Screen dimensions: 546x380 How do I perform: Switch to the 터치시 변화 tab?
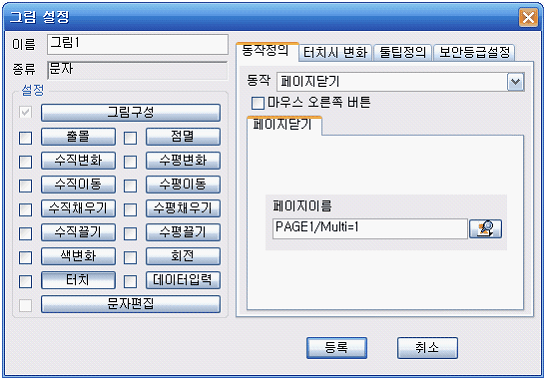[x=335, y=53]
